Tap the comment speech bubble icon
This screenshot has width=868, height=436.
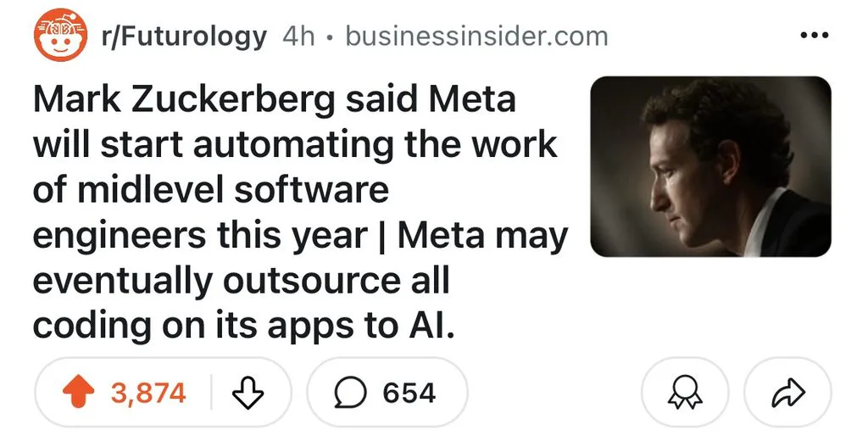pyautogui.click(x=350, y=393)
